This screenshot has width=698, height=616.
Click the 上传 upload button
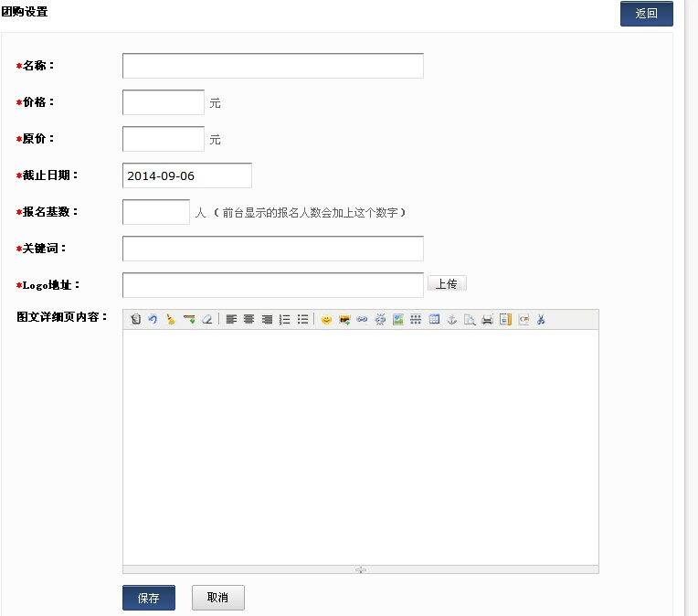tap(447, 284)
